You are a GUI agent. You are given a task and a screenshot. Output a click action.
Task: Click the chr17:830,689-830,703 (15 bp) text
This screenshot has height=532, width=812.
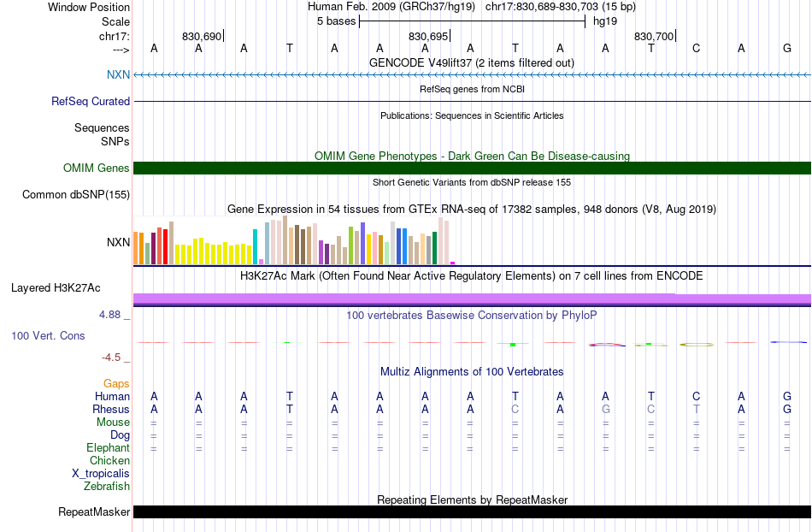click(x=561, y=7)
